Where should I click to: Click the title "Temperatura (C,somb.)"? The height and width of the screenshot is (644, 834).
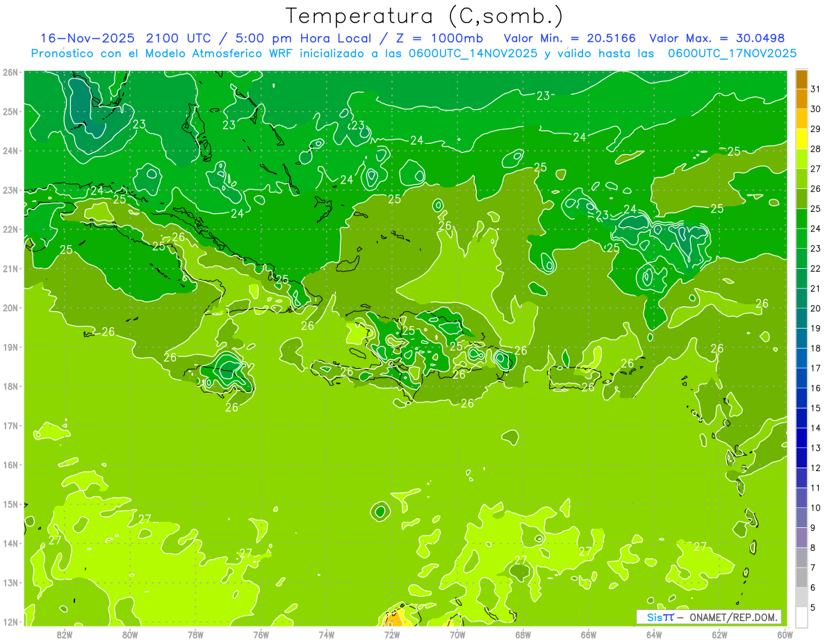click(424, 16)
